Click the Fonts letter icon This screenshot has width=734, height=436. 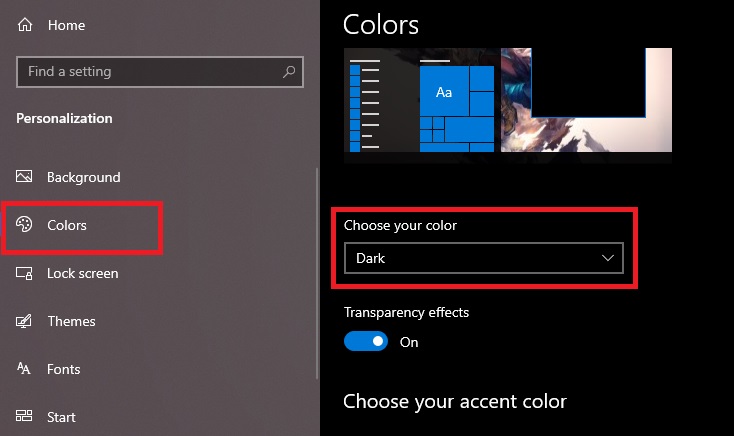point(25,369)
